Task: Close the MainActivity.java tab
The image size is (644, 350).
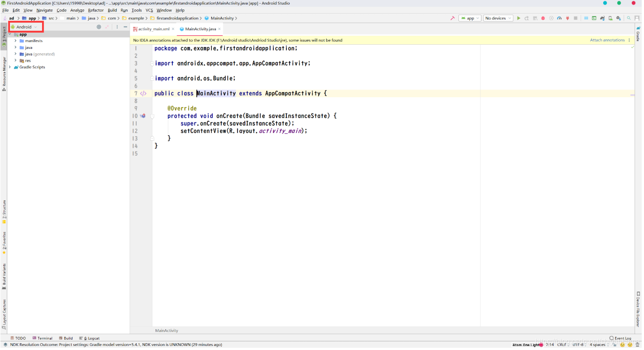Action: [x=220, y=29]
